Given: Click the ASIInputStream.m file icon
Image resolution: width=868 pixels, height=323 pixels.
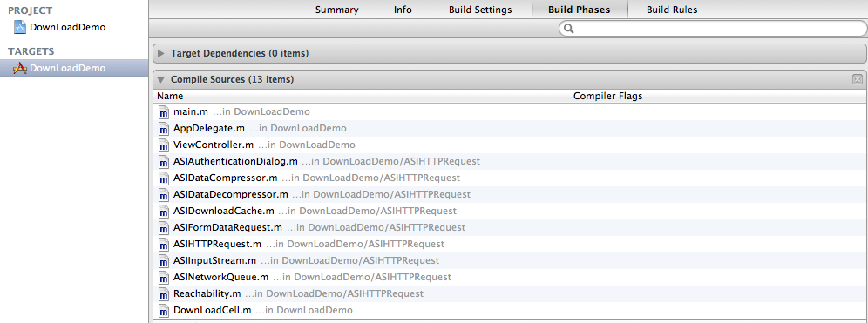Looking at the screenshot, I should 163,260.
